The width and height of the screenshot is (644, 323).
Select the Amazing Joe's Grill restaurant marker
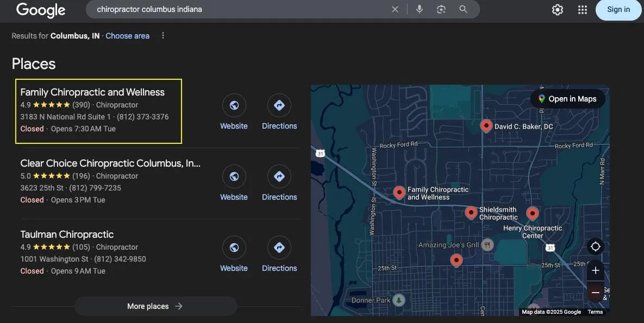487,245
